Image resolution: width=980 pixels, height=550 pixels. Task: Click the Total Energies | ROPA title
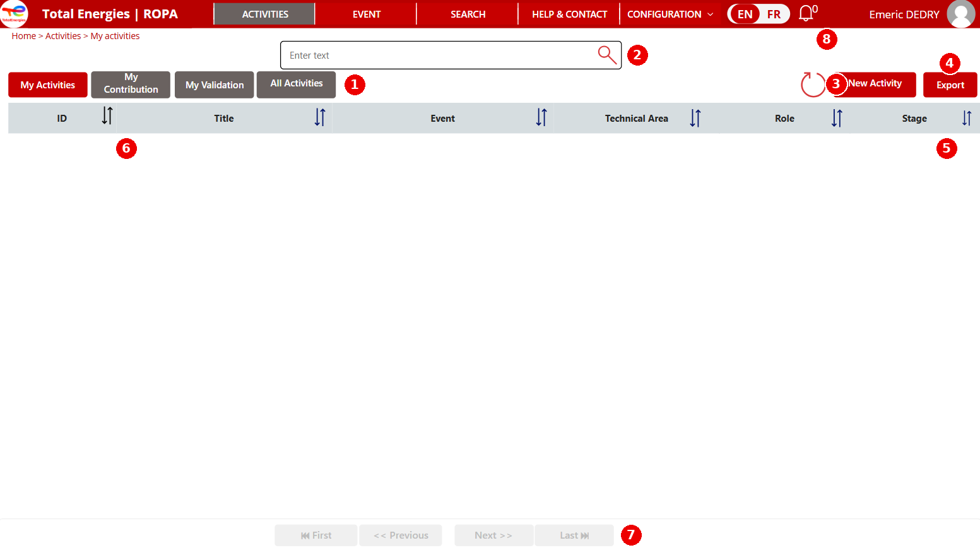[x=110, y=14]
